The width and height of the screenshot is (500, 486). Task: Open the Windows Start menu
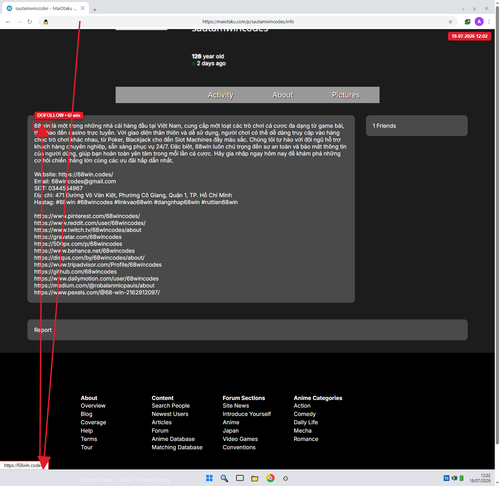pos(209,478)
